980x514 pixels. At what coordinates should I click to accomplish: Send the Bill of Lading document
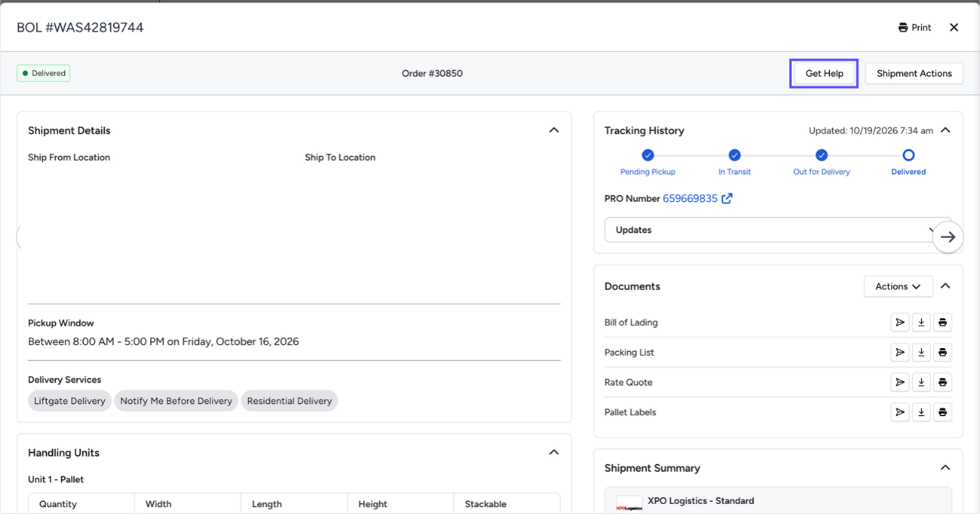900,323
